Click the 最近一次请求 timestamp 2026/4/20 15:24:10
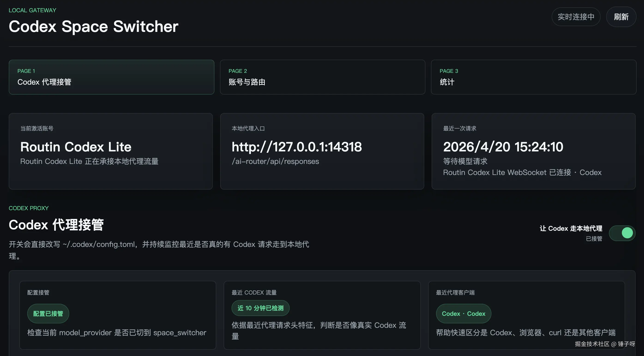644x356 pixels. pos(503,147)
